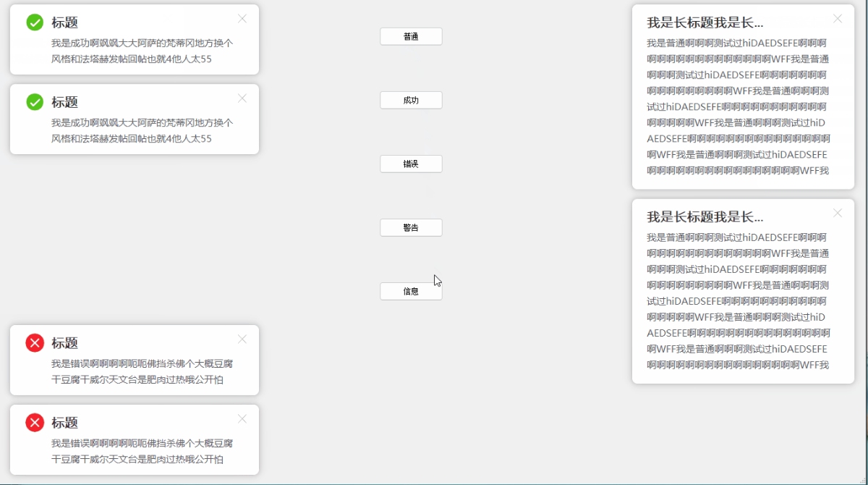Close the upper long-title notification
Screen dimensions: 868x485
click(838, 19)
